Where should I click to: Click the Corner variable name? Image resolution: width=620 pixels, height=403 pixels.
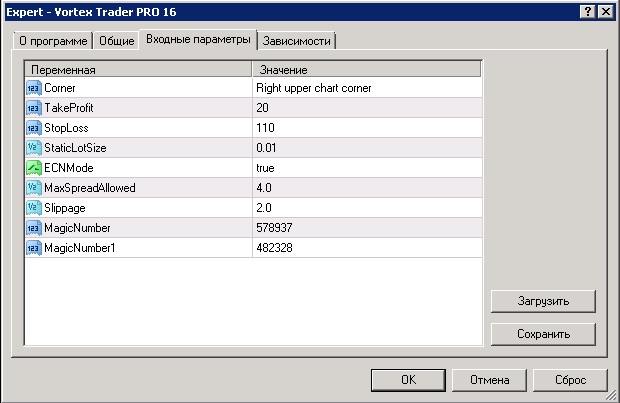click(x=60, y=88)
